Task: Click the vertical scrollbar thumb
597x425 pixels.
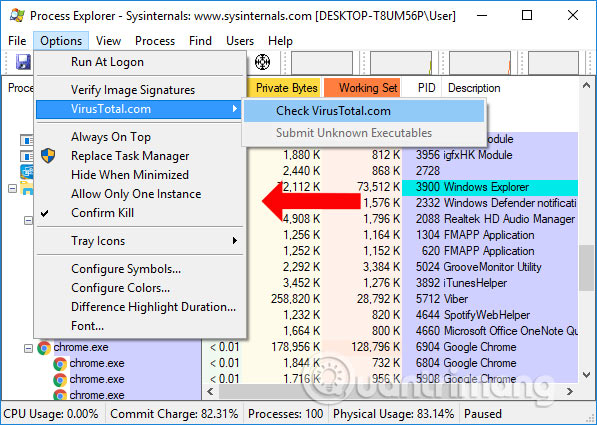Action: (587, 268)
